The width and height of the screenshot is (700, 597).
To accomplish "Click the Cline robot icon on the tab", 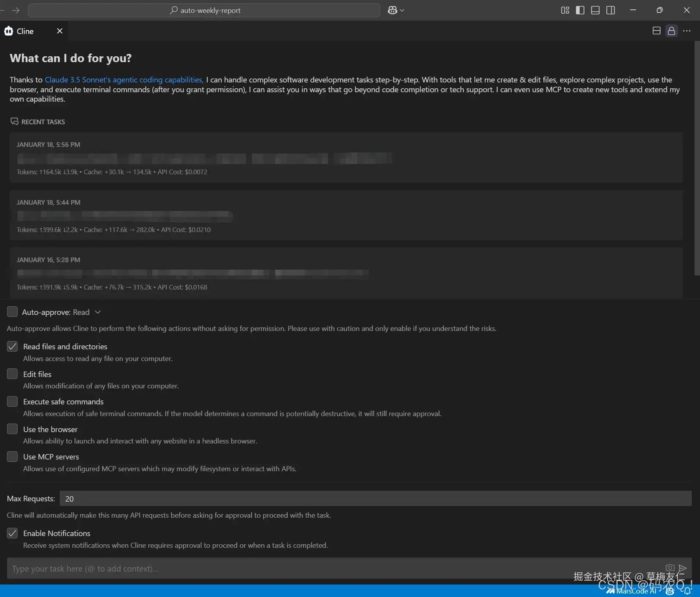I will pos(9,31).
